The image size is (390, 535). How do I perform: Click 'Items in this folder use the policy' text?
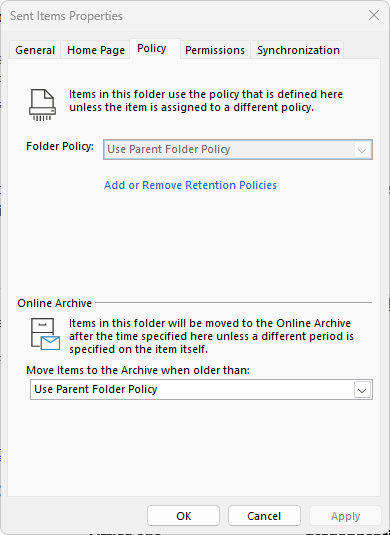click(206, 101)
